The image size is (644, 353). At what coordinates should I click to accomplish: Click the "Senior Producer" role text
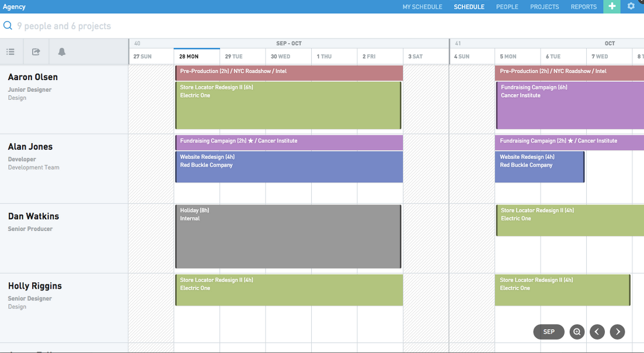tap(30, 229)
